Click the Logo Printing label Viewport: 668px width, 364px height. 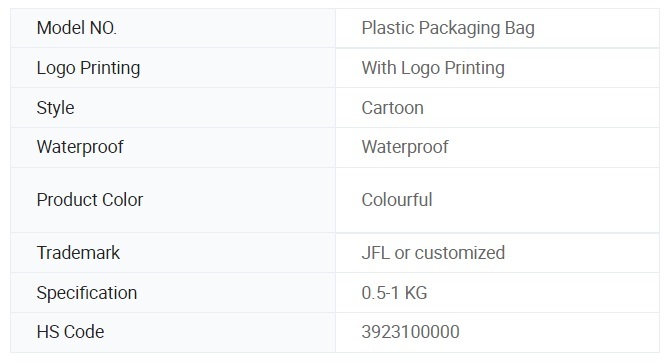(x=88, y=68)
